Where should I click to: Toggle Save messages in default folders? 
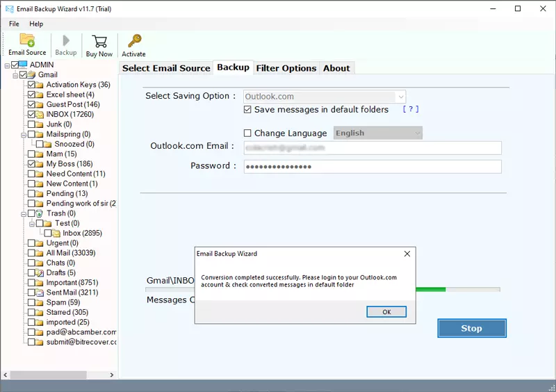pyautogui.click(x=247, y=110)
